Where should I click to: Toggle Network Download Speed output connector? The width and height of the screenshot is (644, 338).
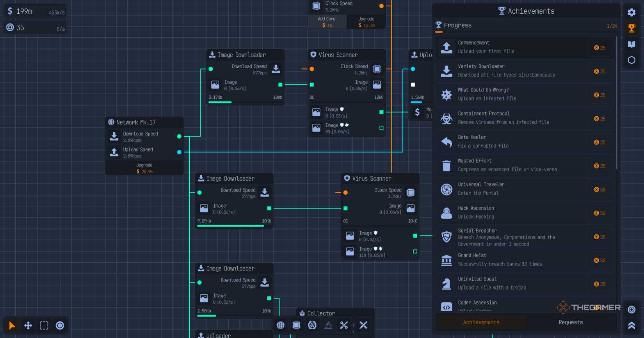[179, 137]
